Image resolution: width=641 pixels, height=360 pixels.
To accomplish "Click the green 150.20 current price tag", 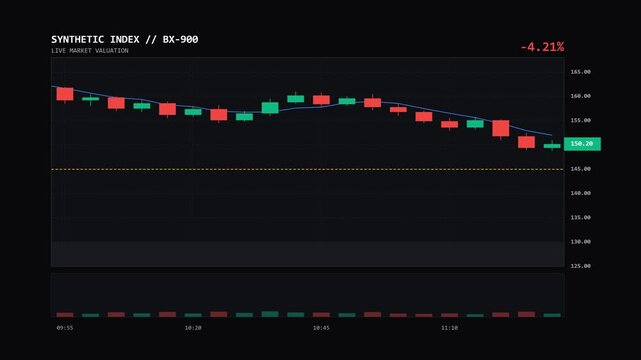I will 582,144.
